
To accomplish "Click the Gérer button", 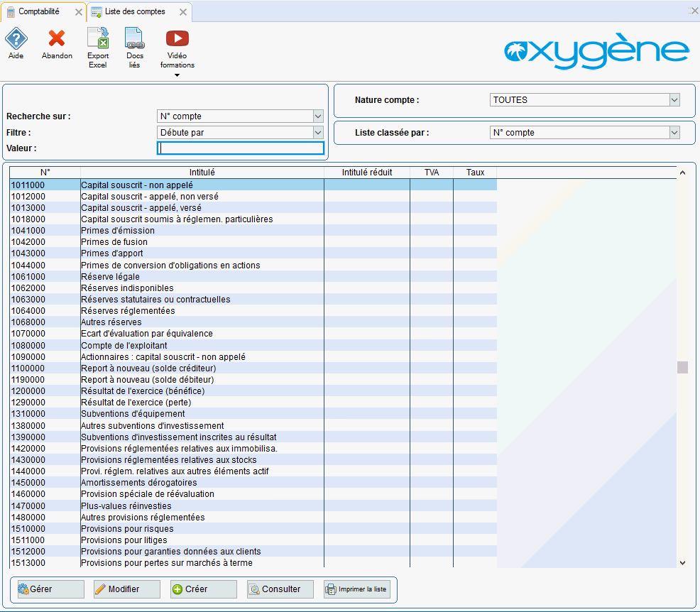I will [x=48, y=589].
